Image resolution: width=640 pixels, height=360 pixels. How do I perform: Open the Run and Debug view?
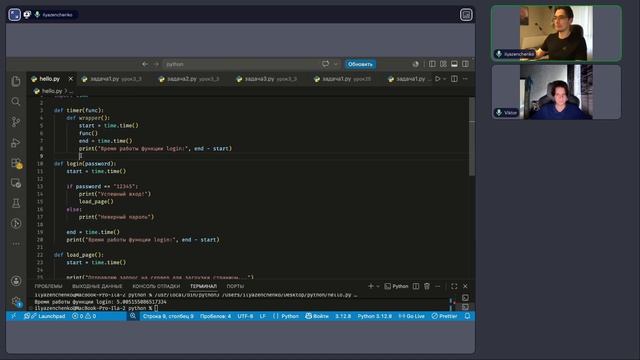click(x=16, y=142)
